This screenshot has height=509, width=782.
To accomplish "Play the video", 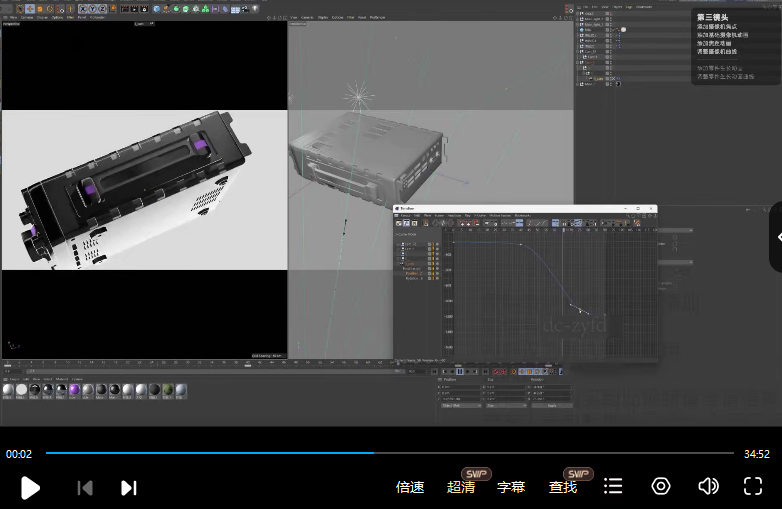I will (30, 487).
